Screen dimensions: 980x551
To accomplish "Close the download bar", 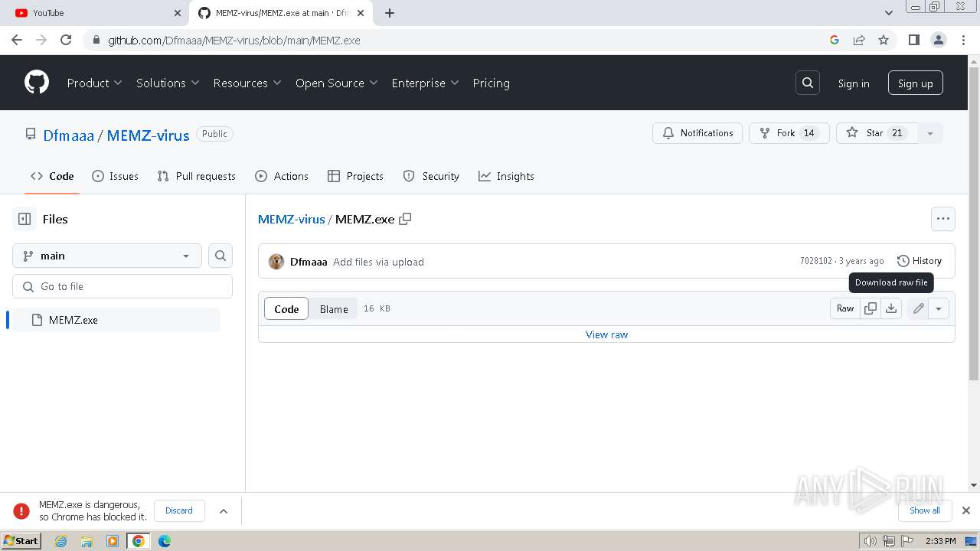I will 966,510.
